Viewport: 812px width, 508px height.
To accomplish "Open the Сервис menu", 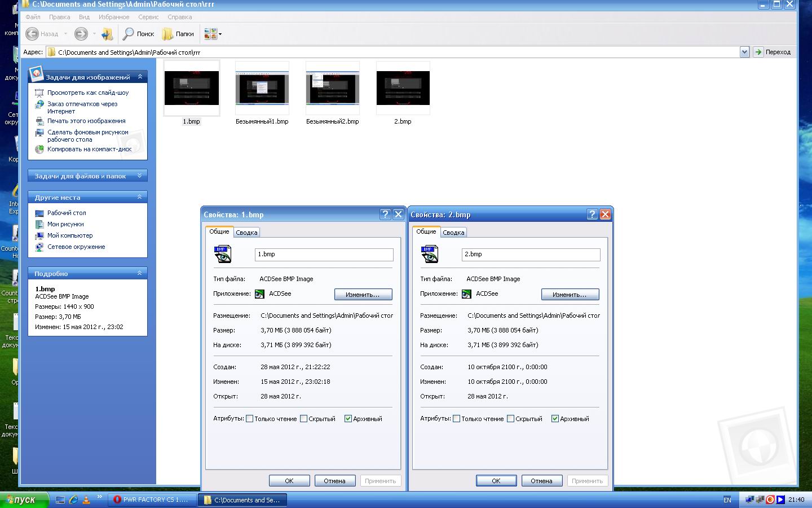I will tap(148, 17).
